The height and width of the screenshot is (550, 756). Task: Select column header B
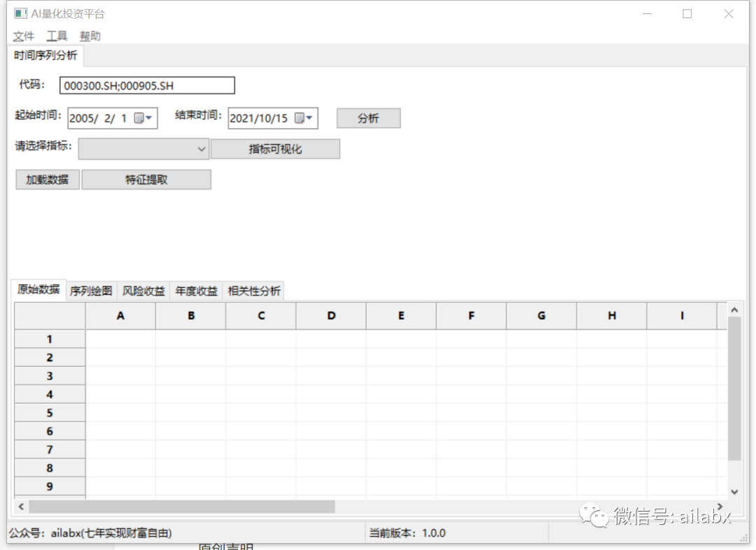(x=191, y=316)
